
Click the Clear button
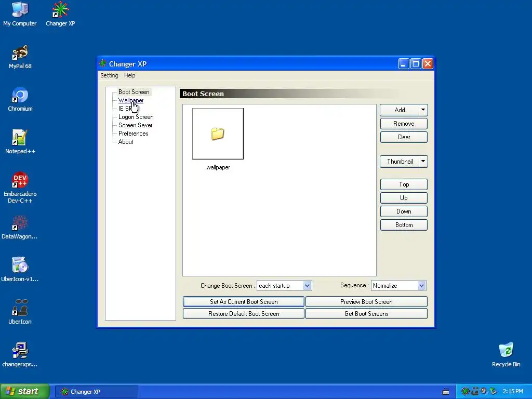pyautogui.click(x=404, y=137)
